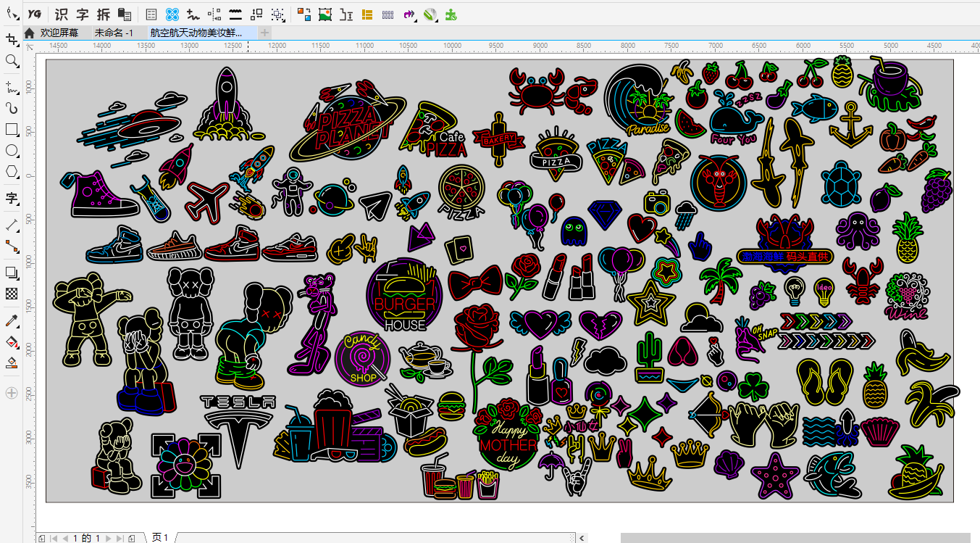Screen dimensions: 980x543
Task: Click the orange-blue squares replace icon
Action: [304, 14]
